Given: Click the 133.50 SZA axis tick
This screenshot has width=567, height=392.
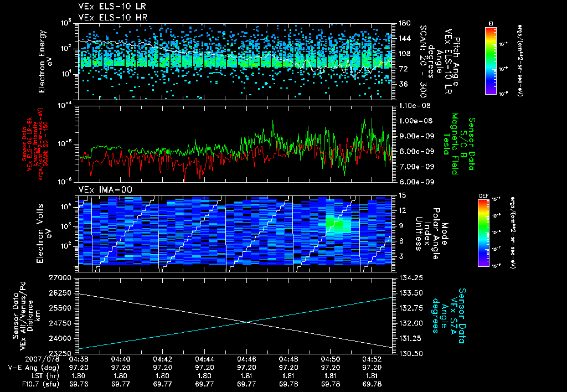Looking at the screenshot, I should coord(411,293).
